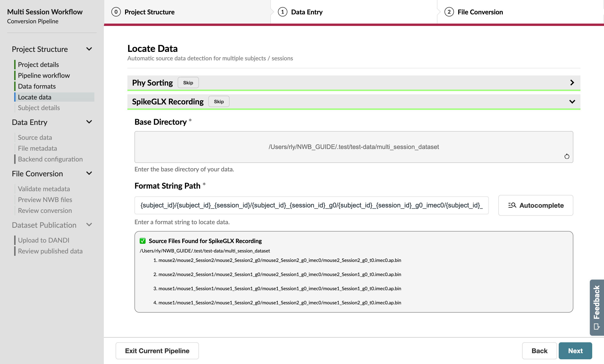Select Locate data in sidebar
Image resolution: width=604 pixels, height=364 pixels.
[x=54, y=97]
